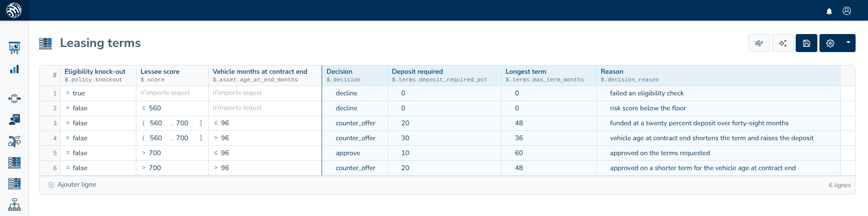Click the row 1 'decline' decision cell
868x216 pixels.
click(x=355, y=93)
